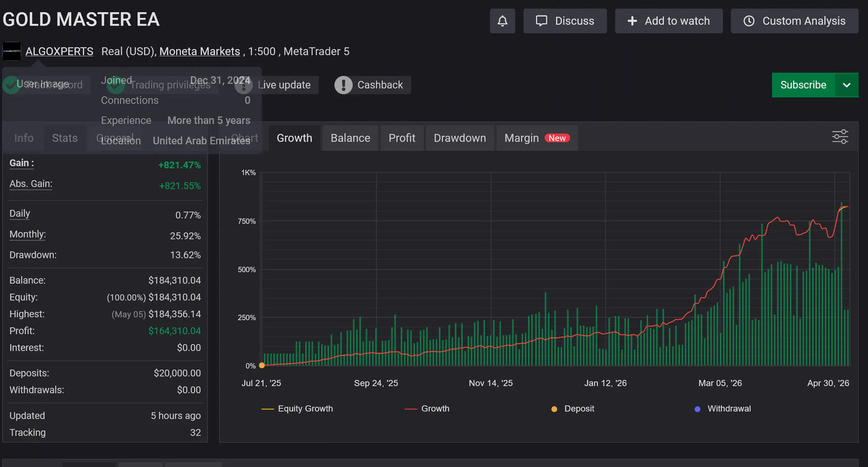Click the 250% y-axis label
The image size is (868, 467).
click(247, 317)
